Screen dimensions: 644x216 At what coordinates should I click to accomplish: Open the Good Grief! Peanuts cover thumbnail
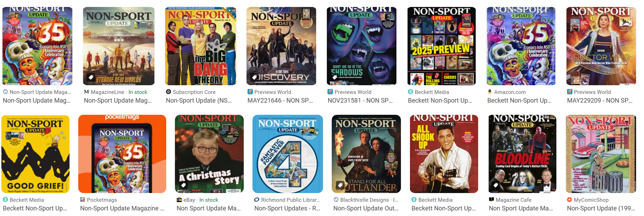tap(35, 154)
